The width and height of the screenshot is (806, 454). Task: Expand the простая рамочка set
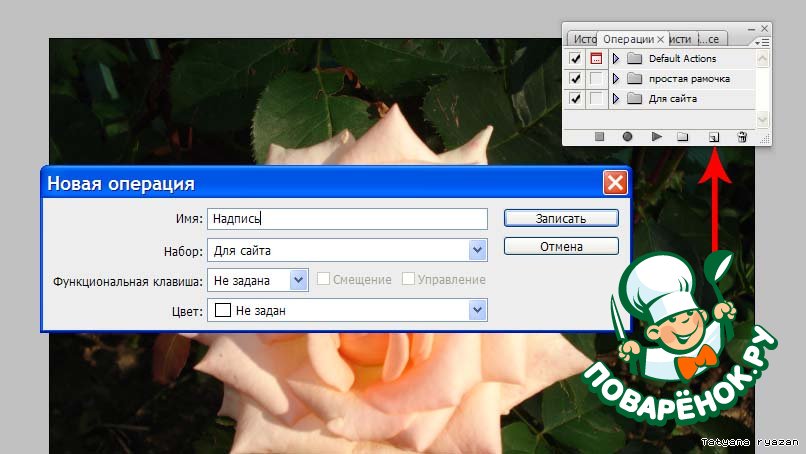[x=616, y=79]
